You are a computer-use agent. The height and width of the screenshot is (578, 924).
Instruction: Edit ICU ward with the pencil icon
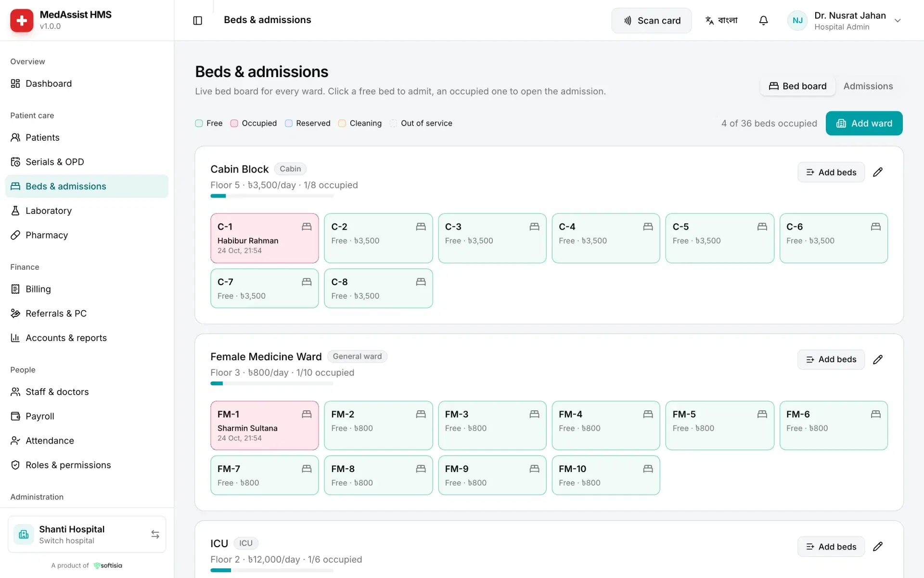[878, 546]
